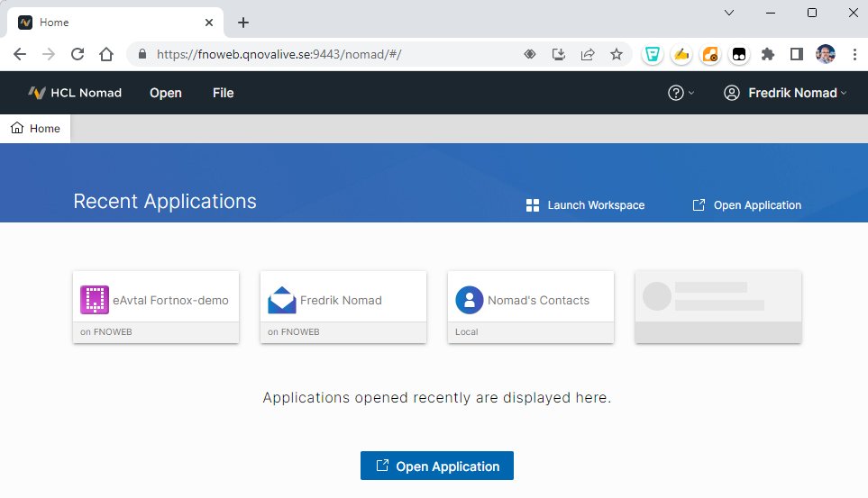Click the blue Open Application button

437,466
